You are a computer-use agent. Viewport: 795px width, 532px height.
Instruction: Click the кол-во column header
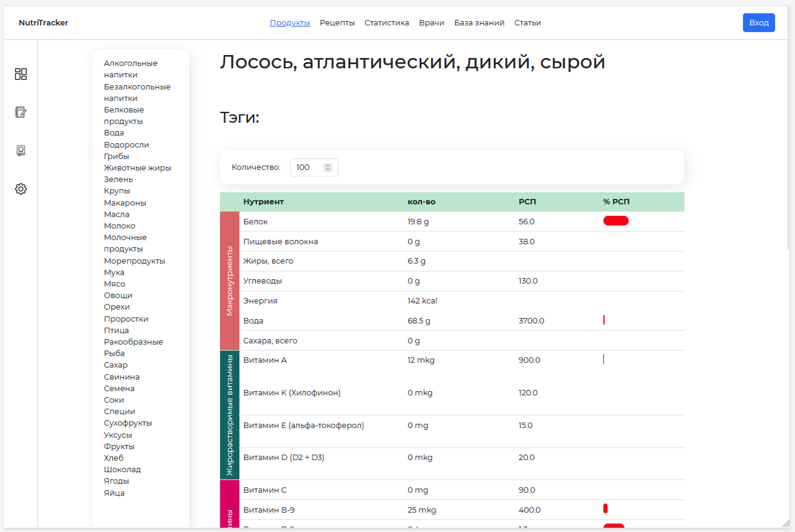(x=421, y=202)
